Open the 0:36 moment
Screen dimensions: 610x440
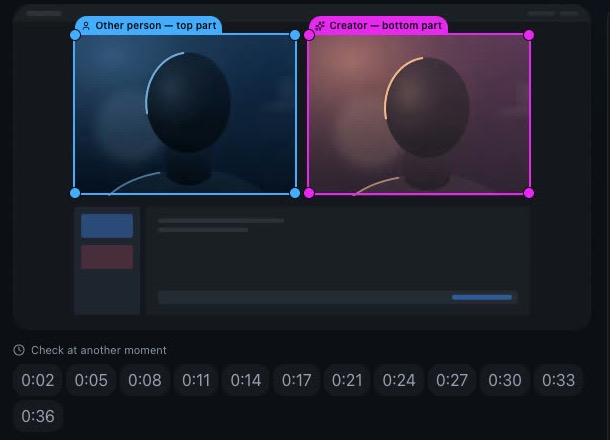coord(38,416)
